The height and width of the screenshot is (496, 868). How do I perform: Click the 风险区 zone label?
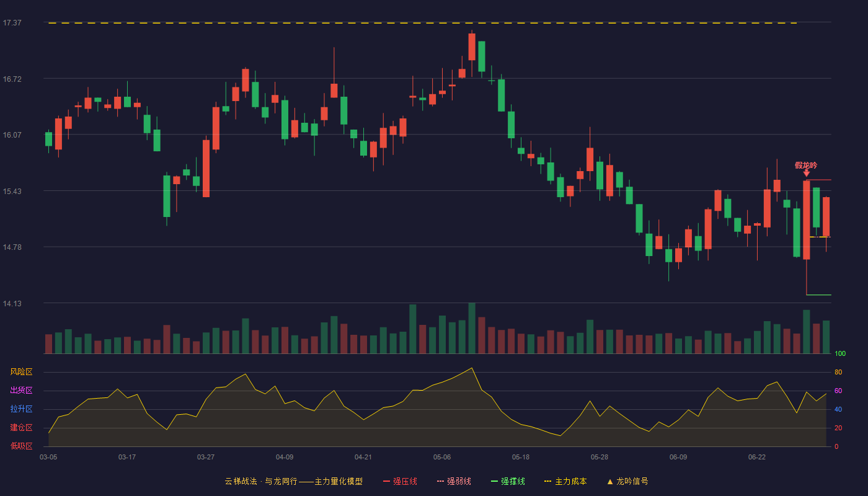21,372
